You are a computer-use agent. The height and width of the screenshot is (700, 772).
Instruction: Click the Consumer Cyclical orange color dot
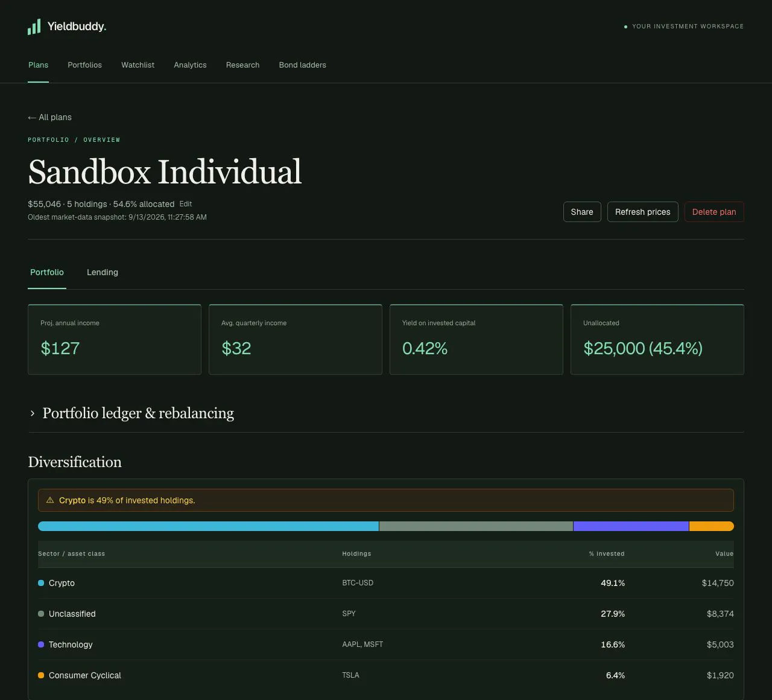click(x=41, y=675)
